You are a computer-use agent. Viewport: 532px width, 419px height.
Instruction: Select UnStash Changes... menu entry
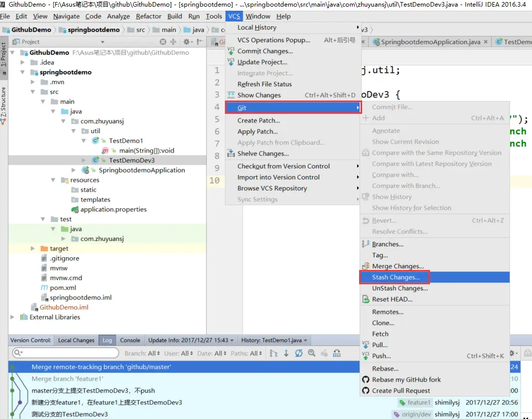point(435,288)
